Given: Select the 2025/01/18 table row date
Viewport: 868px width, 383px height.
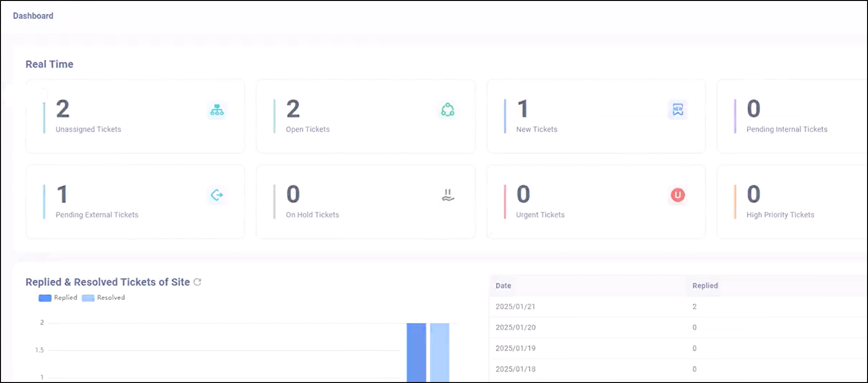Looking at the screenshot, I should coord(515,369).
